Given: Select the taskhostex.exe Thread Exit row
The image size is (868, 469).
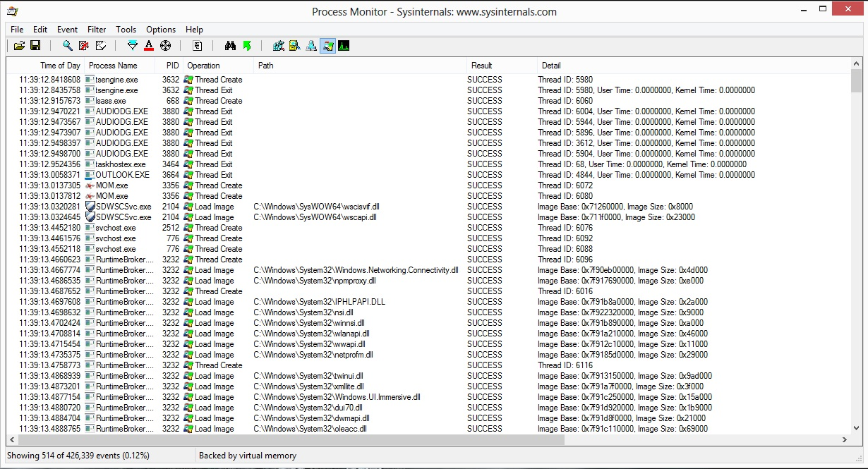Looking at the screenshot, I should [x=428, y=164].
